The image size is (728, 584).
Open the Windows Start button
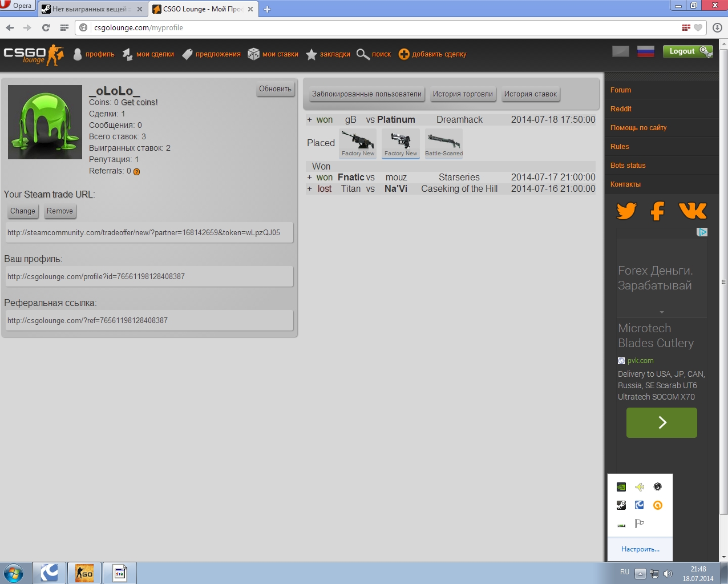[x=14, y=573]
